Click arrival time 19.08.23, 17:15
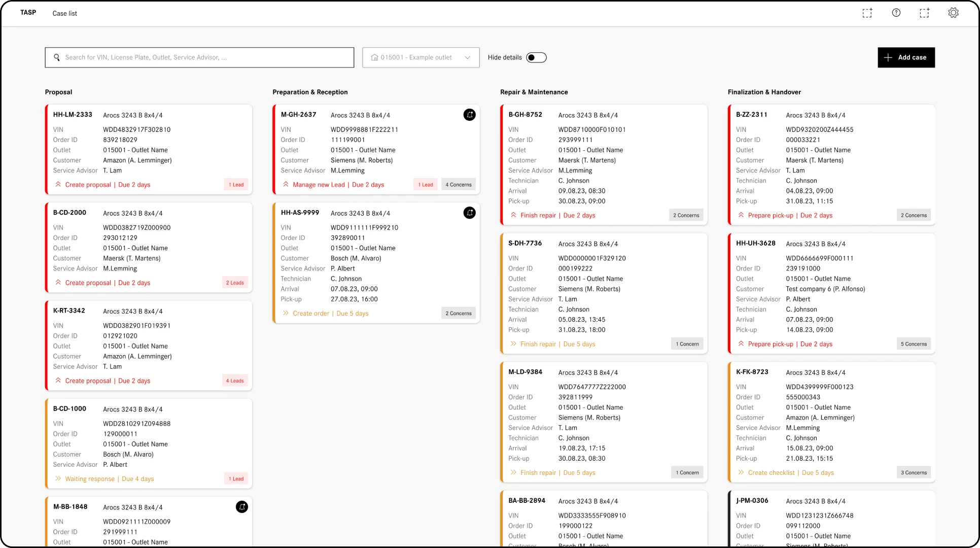 pyautogui.click(x=581, y=448)
